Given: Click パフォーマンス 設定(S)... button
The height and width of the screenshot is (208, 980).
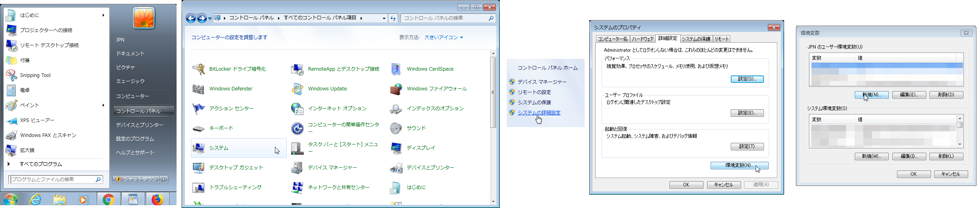Looking at the screenshot, I should tap(747, 79).
